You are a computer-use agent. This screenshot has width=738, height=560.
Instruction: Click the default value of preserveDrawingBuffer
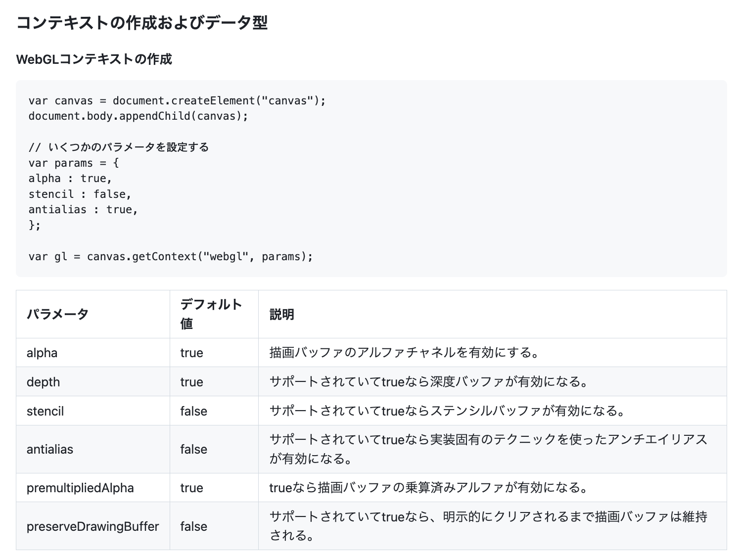193,526
